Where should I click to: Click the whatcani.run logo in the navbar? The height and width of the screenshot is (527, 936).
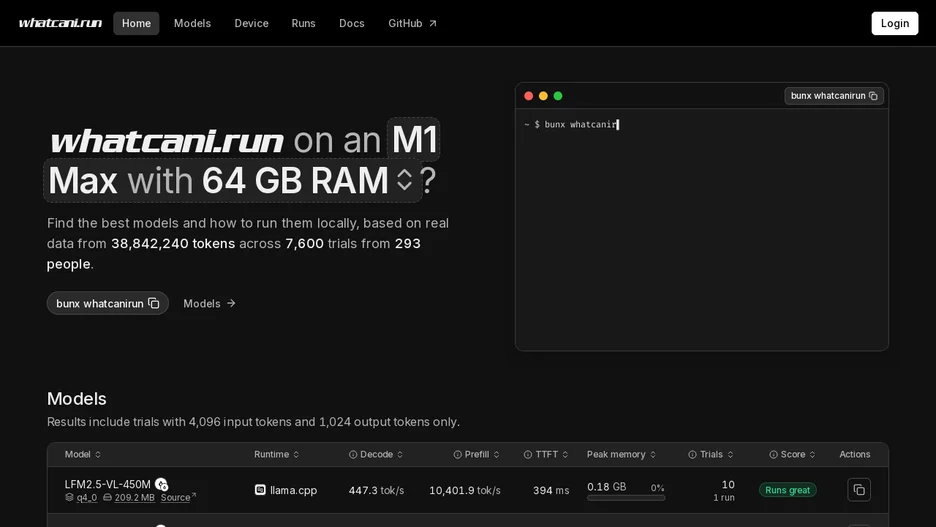click(60, 23)
